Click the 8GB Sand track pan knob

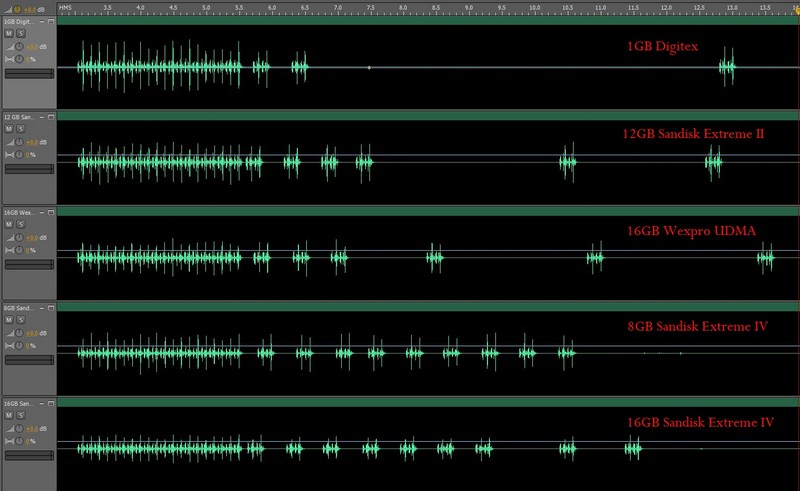click(19, 346)
